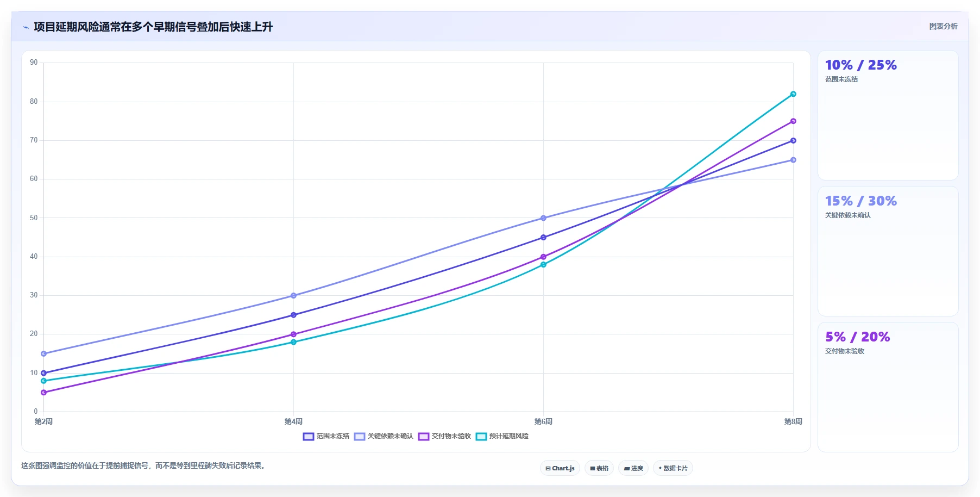Click the 表格 chip's table icon
The height and width of the screenshot is (497, 980).
593,468
